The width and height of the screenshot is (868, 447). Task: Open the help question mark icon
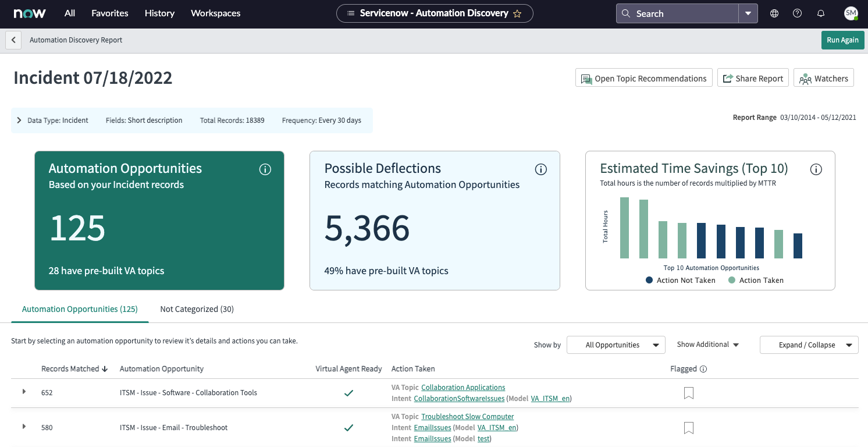coord(798,13)
